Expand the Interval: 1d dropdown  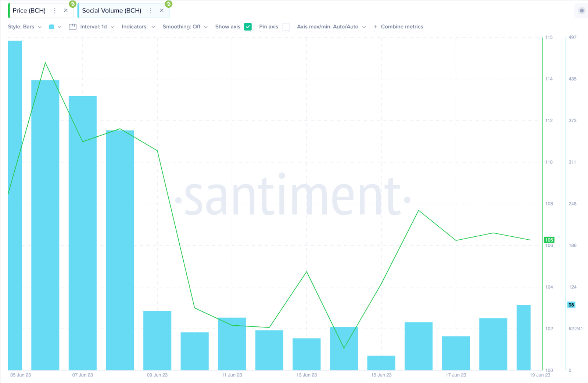coord(97,27)
